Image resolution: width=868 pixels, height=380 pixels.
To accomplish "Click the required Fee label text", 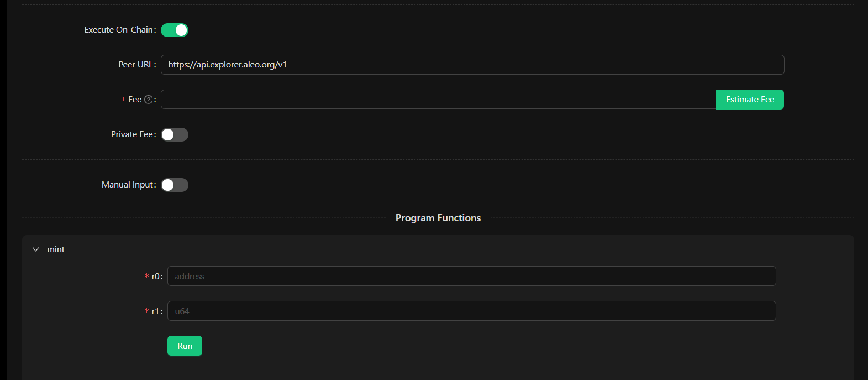I will click(x=135, y=100).
